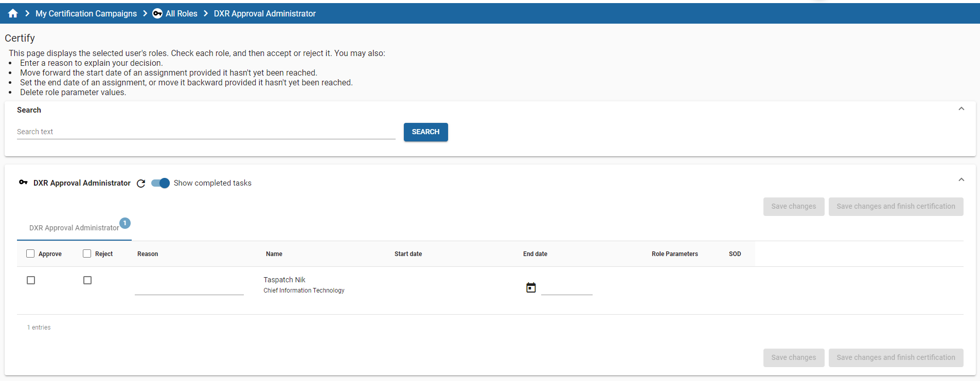Click the top Save changes button

click(x=793, y=207)
